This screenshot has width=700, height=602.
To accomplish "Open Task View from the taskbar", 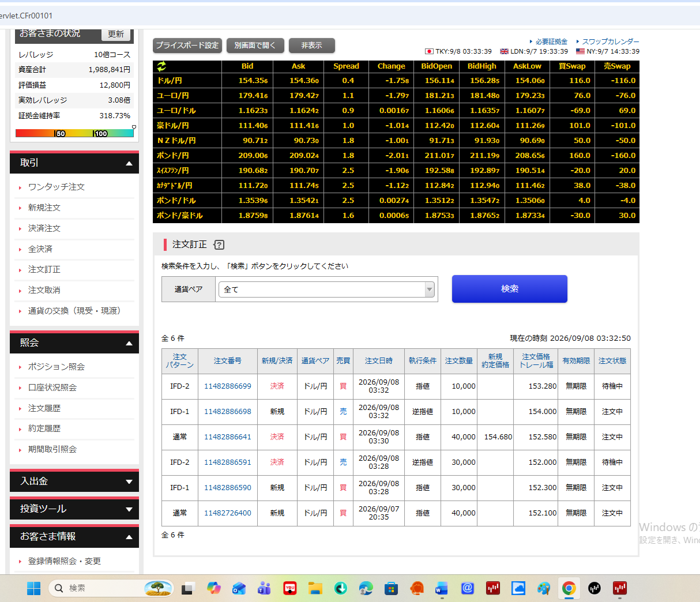I will (x=187, y=588).
